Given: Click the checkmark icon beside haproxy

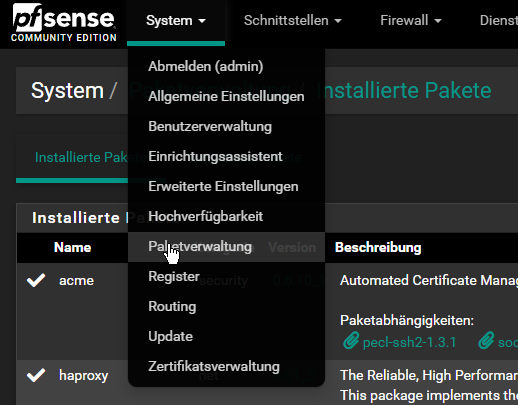Looking at the screenshot, I should point(36,375).
